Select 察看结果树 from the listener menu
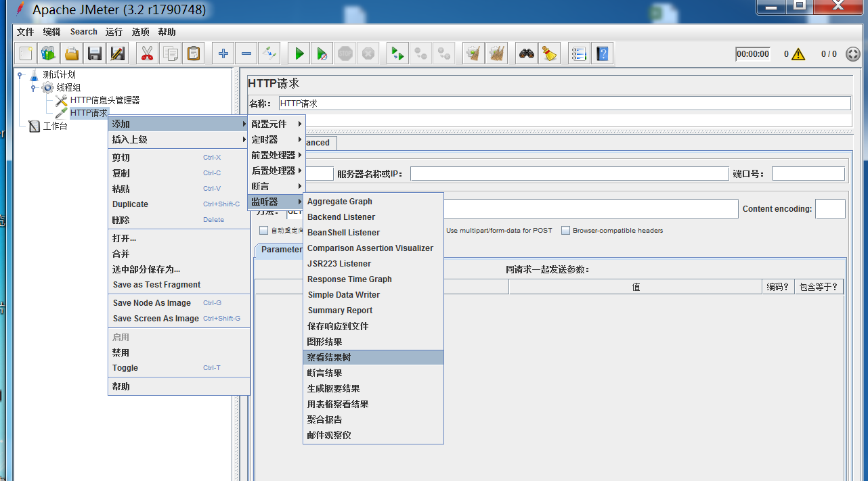 (x=373, y=357)
